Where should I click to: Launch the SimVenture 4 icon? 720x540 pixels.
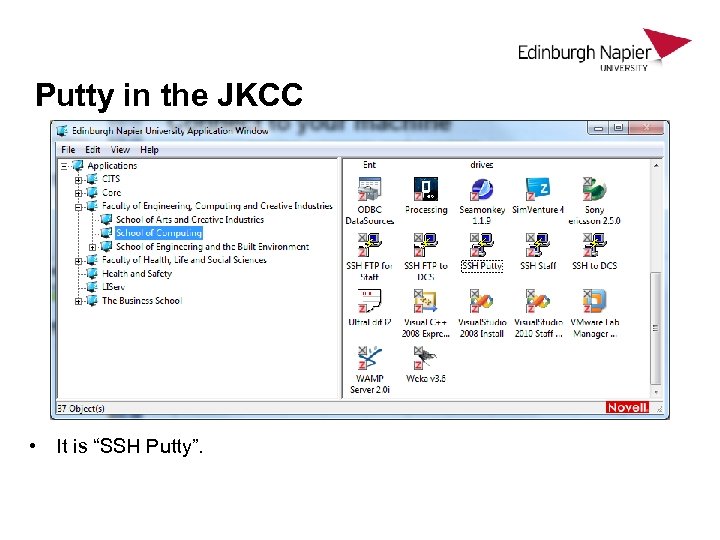coord(538,189)
